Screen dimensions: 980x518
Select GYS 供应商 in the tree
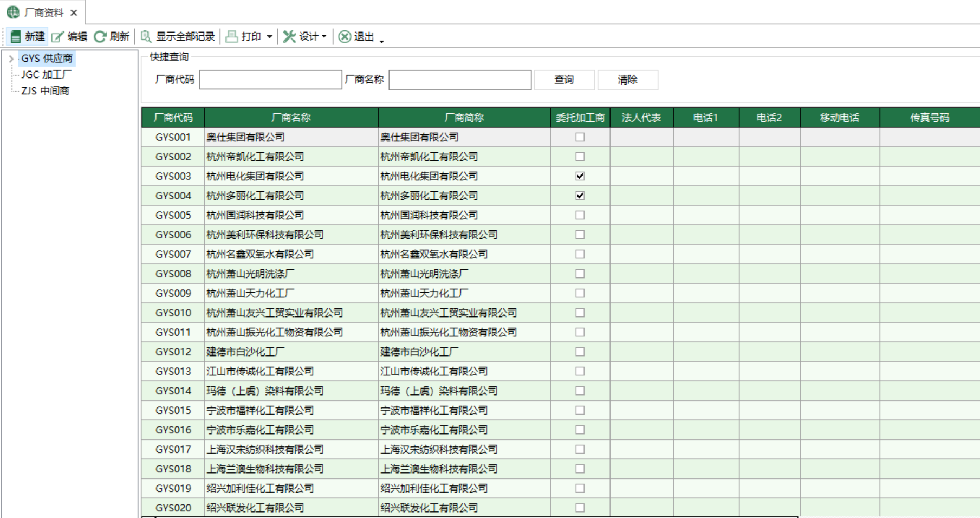47,58
